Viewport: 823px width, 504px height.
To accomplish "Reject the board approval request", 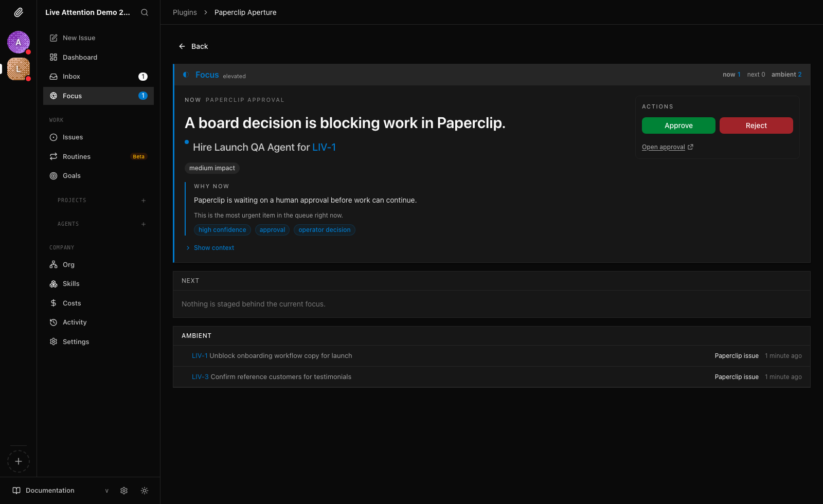I will pyautogui.click(x=756, y=125).
